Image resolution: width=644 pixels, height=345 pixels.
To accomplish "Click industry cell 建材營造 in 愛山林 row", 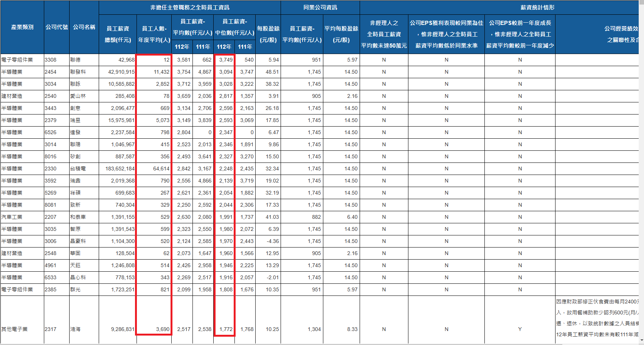I will pyautogui.click(x=12, y=96).
